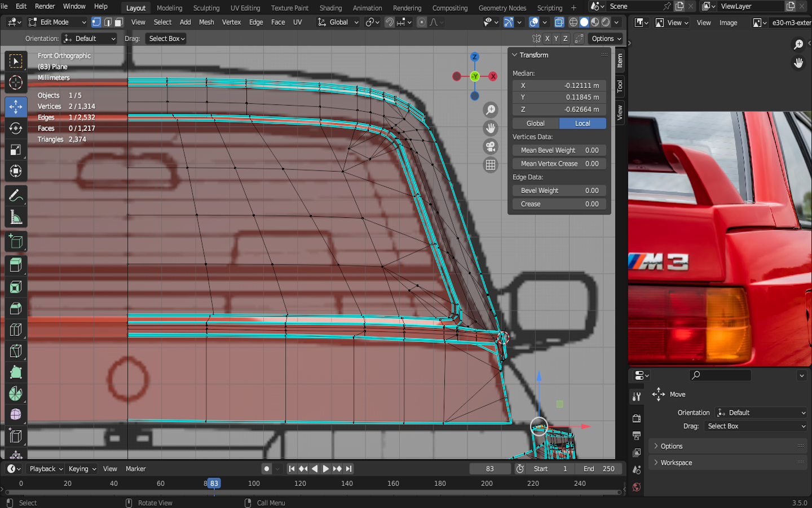Select the Rotate tool
Screen dimensions: 812x508
(x=16, y=129)
